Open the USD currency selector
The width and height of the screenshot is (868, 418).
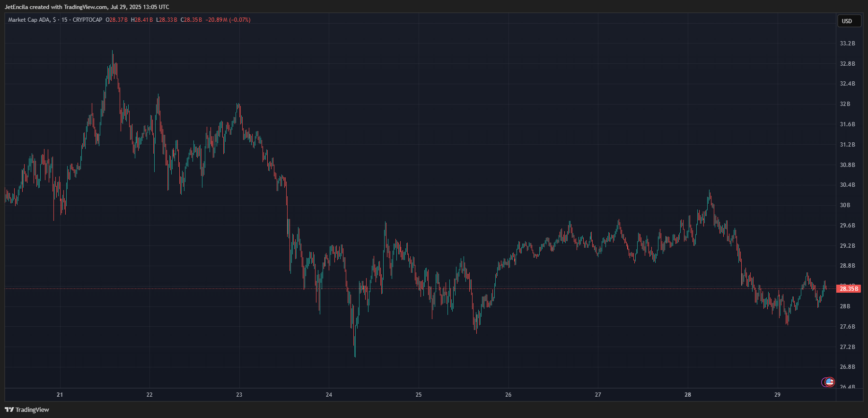(x=849, y=21)
